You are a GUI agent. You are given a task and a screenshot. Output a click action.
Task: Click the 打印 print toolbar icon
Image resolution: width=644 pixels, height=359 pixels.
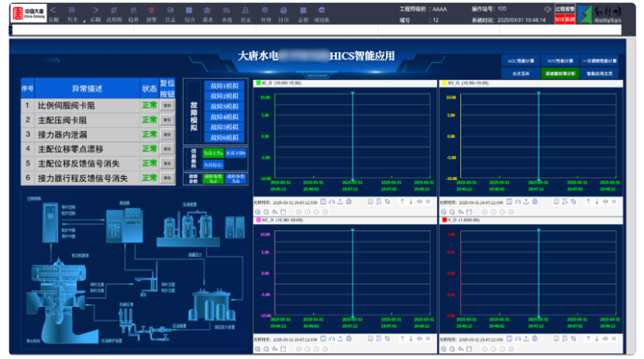284,10
